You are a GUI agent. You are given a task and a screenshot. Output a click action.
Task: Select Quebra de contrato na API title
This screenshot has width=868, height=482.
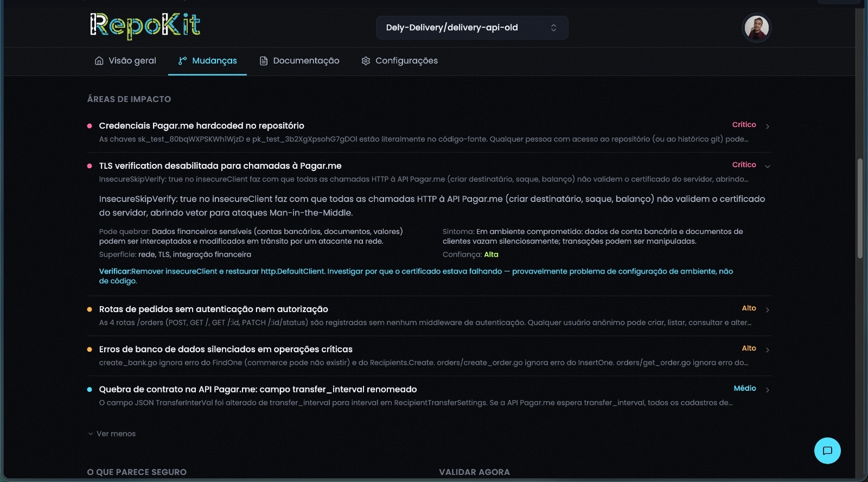coord(258,390)
